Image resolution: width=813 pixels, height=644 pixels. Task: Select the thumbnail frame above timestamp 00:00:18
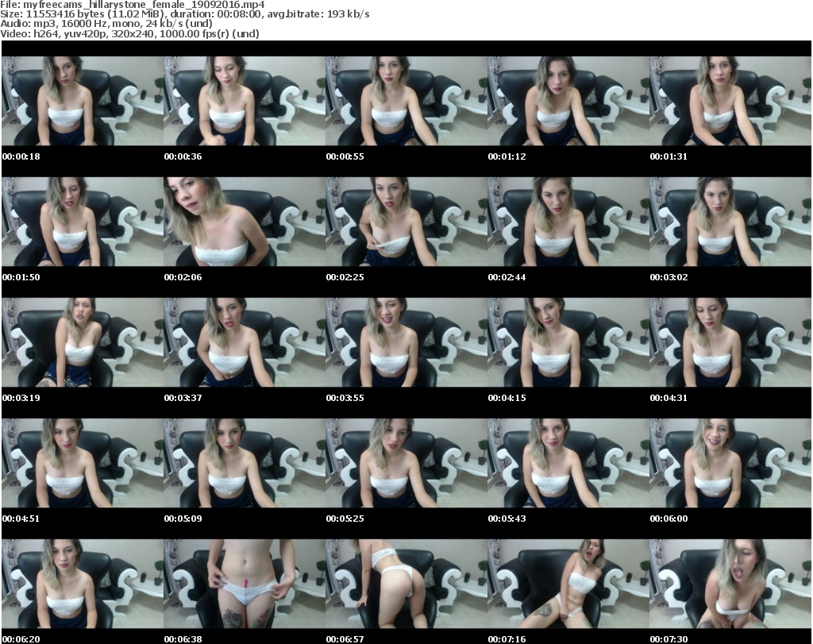click(83, 101)
